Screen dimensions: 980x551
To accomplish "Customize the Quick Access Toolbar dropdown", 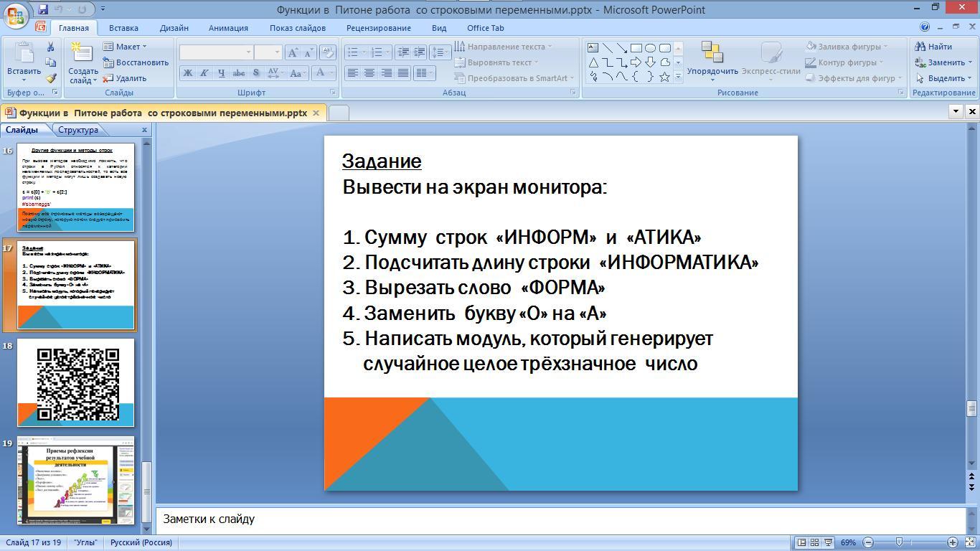I will click(103, 9).
